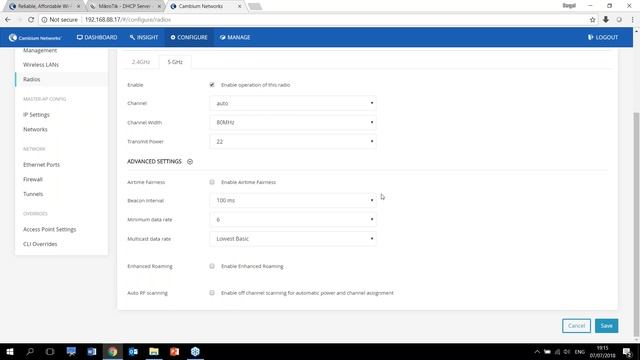The image size is (640, 360).
Task: Open the Insight menu
Action: click(x=144, y=37)
